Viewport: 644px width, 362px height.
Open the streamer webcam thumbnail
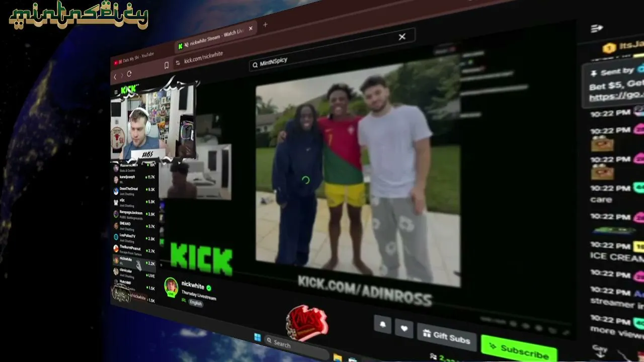click(x=152, y=122)
